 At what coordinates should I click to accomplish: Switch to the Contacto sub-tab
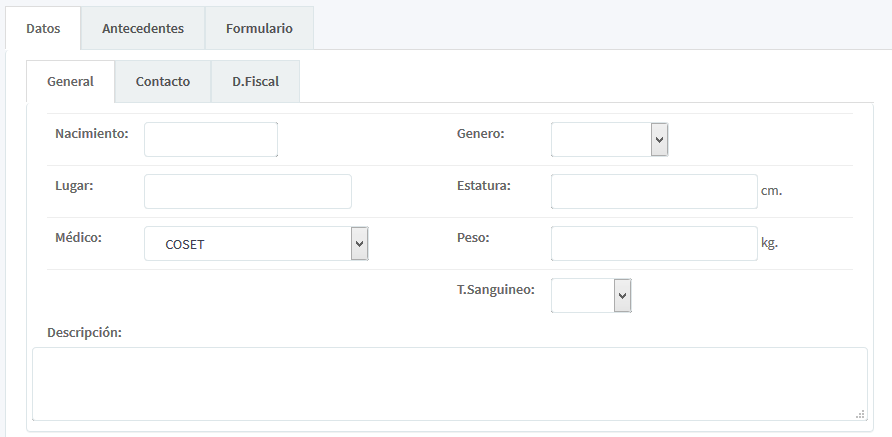coord(163,82)
